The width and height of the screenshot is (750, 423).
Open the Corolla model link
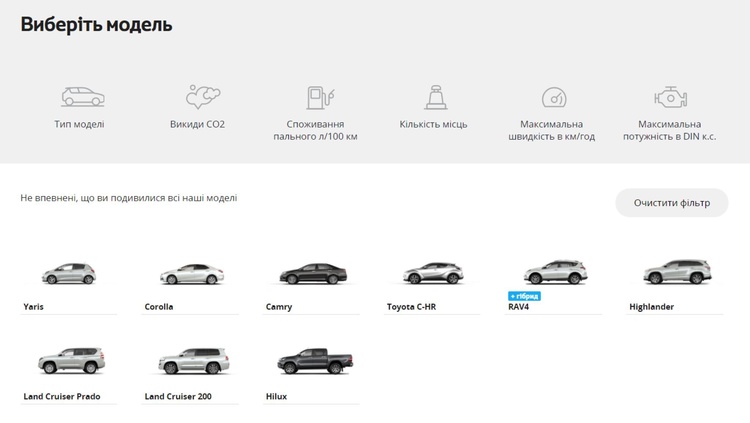[159, 307]
